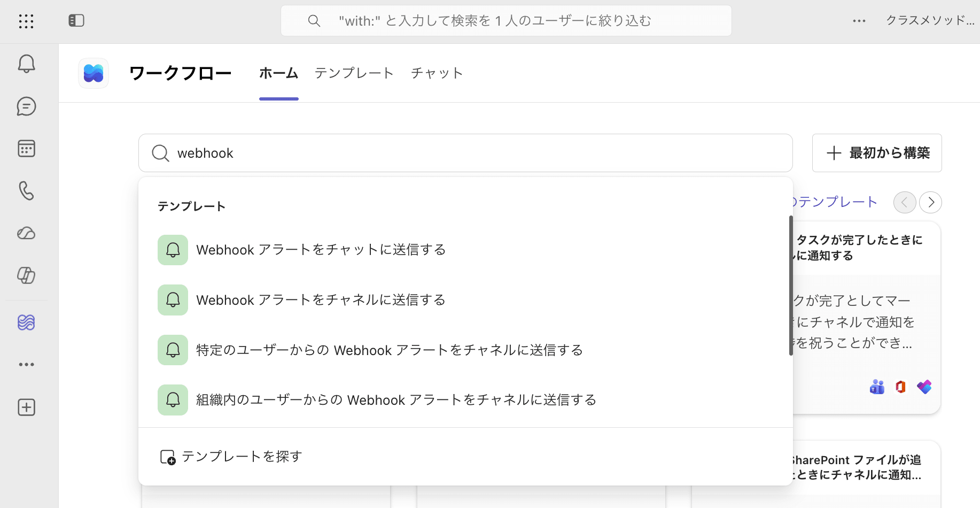Image resolution: width=980 pixels, height=508 pixels.
Task: Click the クラスメソッド account name
Action: click(x=930, y=21)
